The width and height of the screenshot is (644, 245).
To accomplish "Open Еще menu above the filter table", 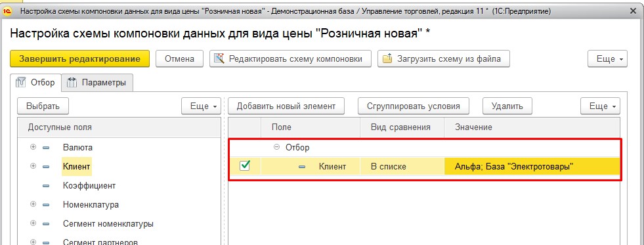I will click(x=600, y=106).
